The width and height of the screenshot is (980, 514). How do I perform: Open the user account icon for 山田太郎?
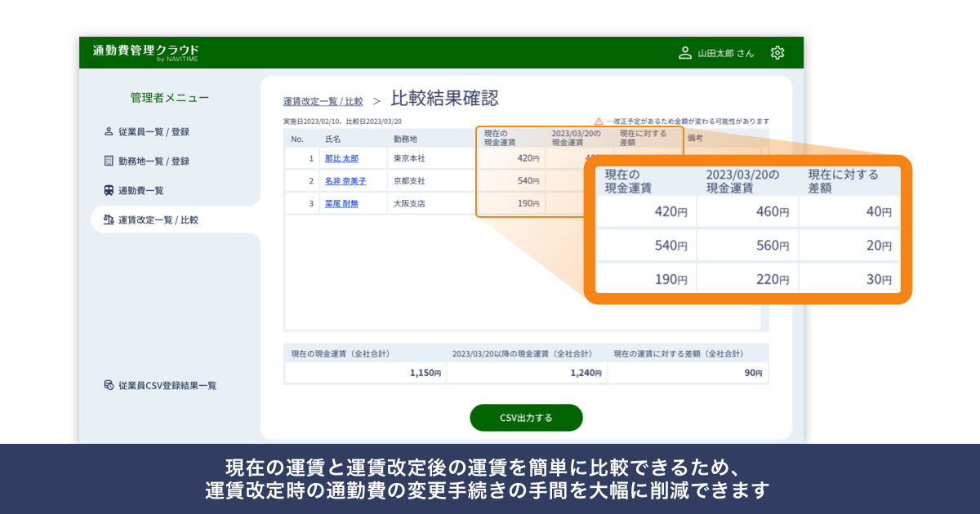click(x=684, y=52)
